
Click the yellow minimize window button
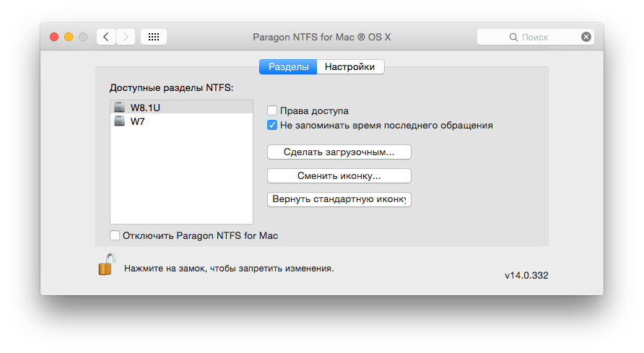[x=69, y=36]
